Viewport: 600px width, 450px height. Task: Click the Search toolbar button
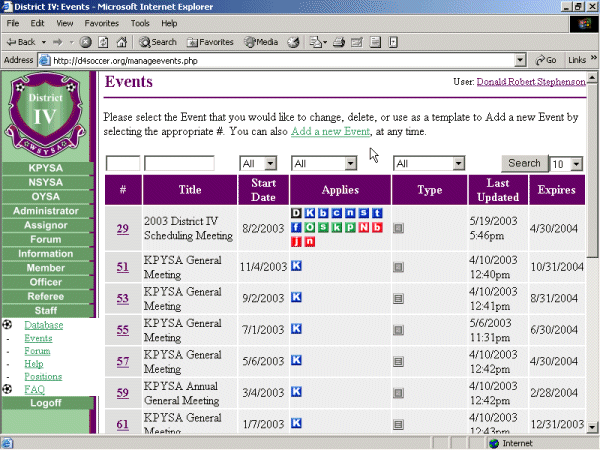coord(158,42)
